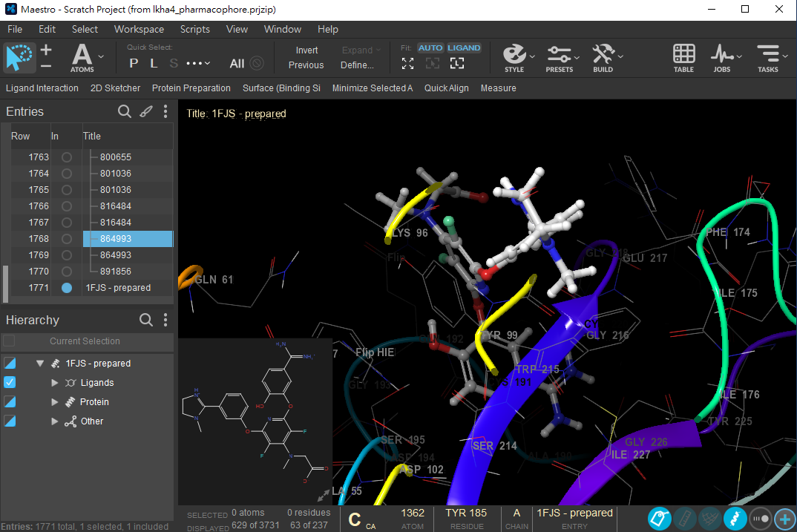
Task: Search entries using magnifier icon
Action: (125, 111)
